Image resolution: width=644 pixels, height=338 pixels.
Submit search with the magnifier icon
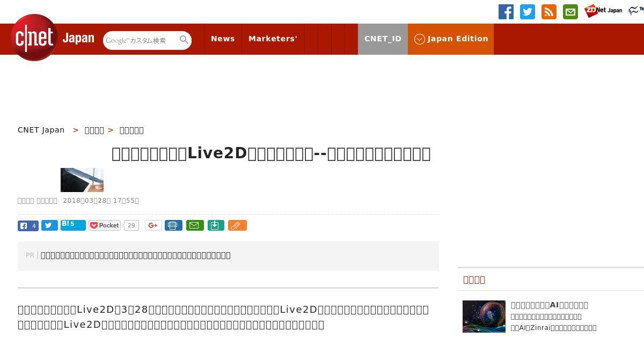(184, 40)
